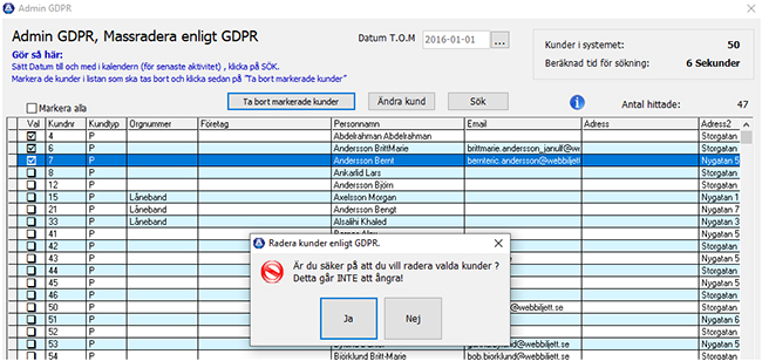Click Ta bort markerade kunder button
Viewport: 762px width, 361px height.
(x=291, y=102)
